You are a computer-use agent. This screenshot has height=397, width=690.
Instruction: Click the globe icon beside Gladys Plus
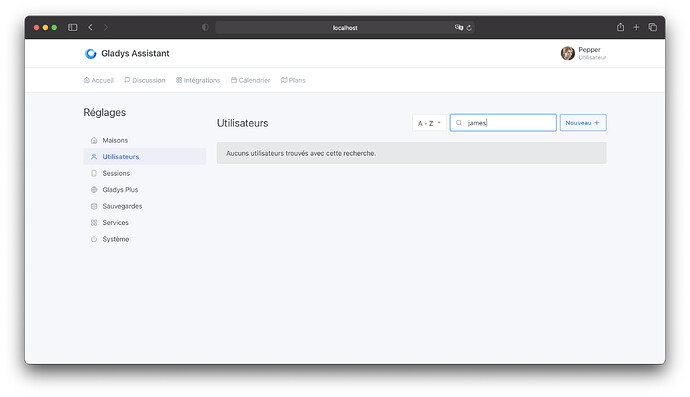pos(94,190)
